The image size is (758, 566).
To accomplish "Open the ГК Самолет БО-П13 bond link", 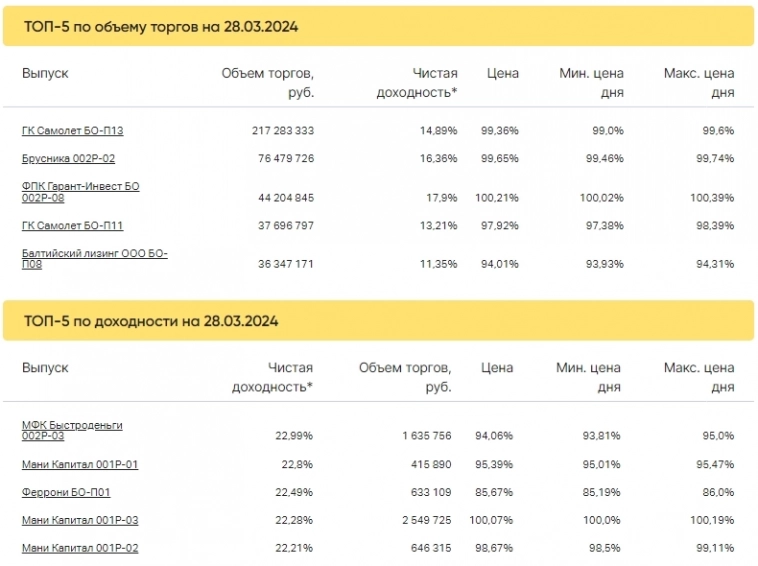I will coord(72,131).
